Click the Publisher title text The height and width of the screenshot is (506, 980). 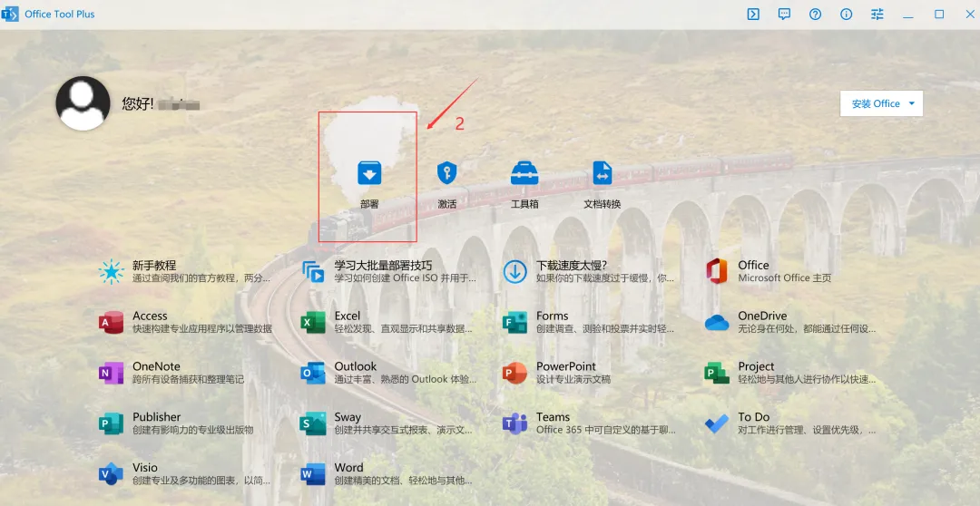pos(157,416)
